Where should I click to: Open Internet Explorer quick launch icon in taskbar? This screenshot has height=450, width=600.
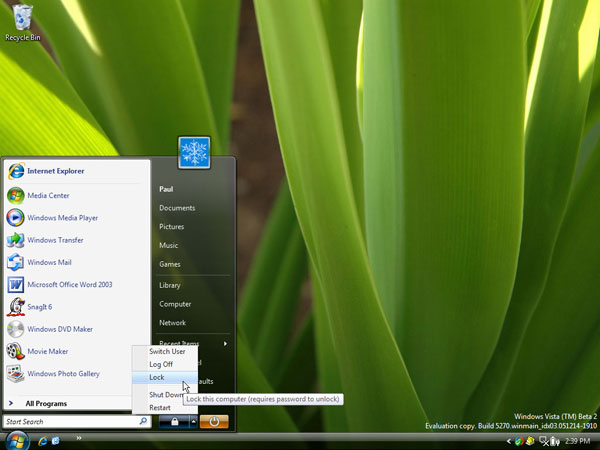(x=42, y=441)
